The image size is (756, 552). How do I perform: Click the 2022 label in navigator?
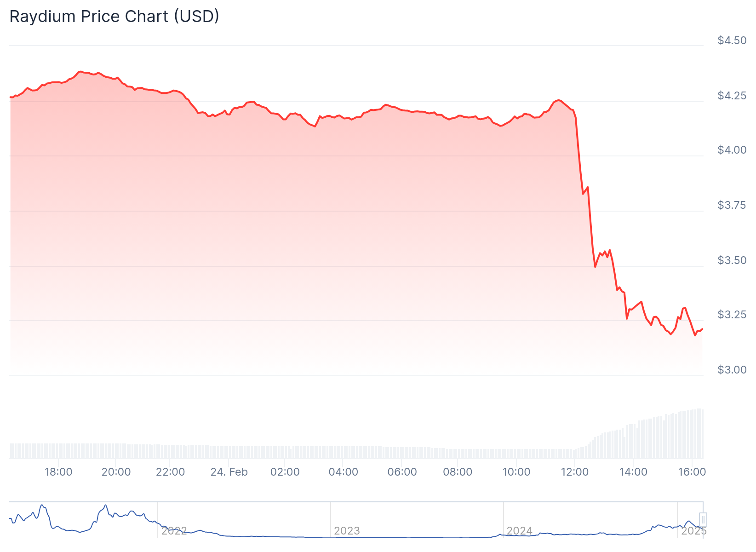174,531
